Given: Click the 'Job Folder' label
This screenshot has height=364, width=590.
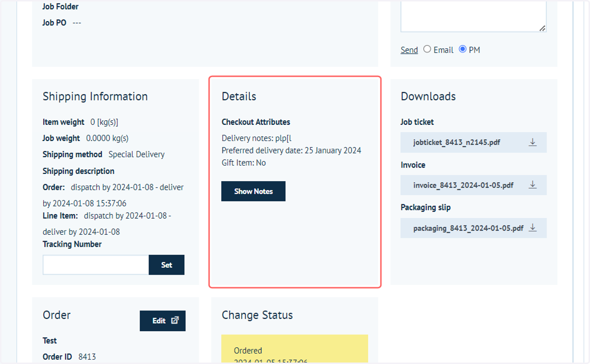Looking at the screenshot, I should pyautogui.click(x=60, y=6).
